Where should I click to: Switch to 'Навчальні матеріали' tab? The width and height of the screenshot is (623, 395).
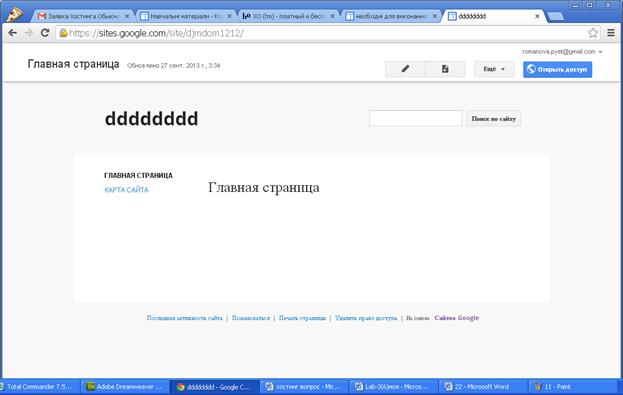pyautogui.click(x=186, y=16)
